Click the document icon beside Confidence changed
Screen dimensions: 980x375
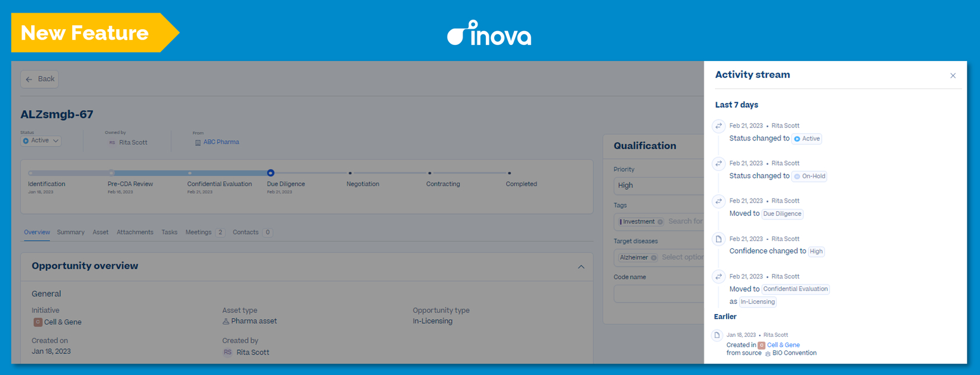[719, 239]
